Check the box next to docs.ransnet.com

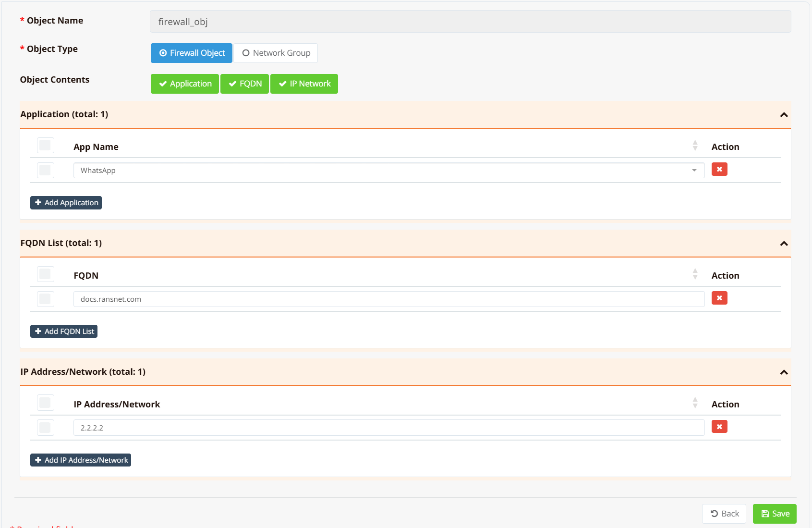click(x=46, y=299)
